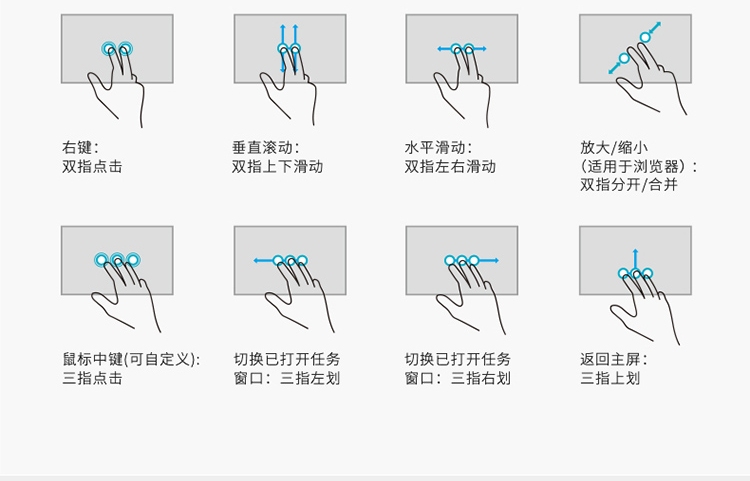Screen dimensions: 750x481
Task: Click the diagonal arrow in zoom gesture diagram
Action: tap(655, 27)
